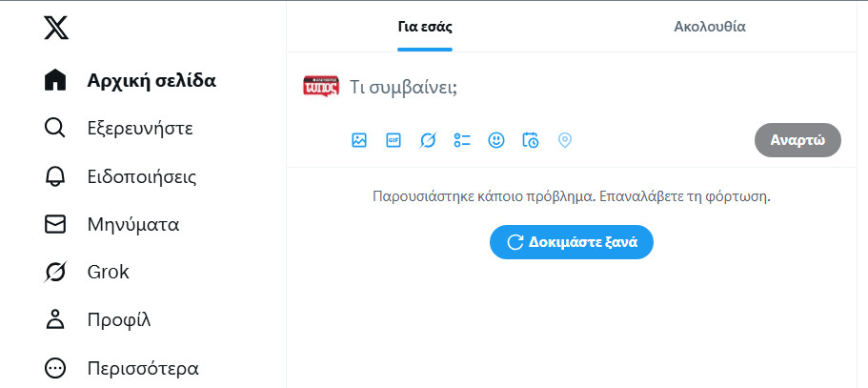
Task: Click the profile avatar thumbnail in composer
Action: 321,86
